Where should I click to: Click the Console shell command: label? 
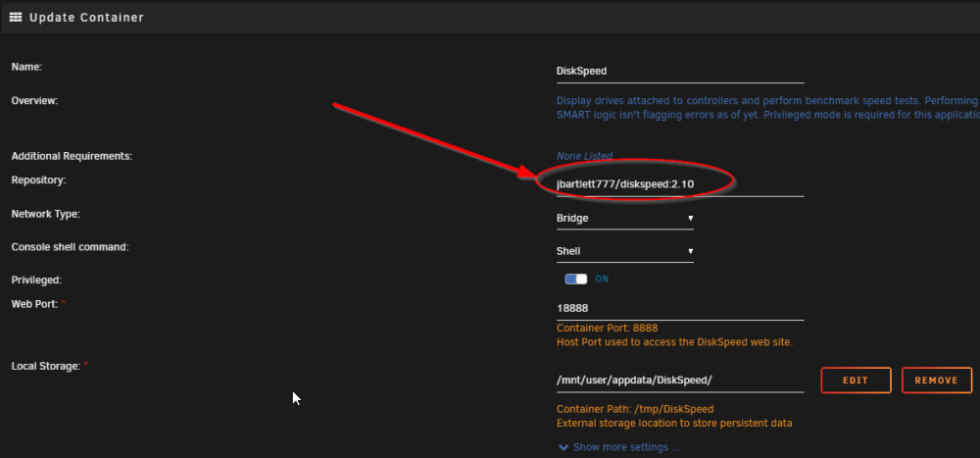coord(70,247)
